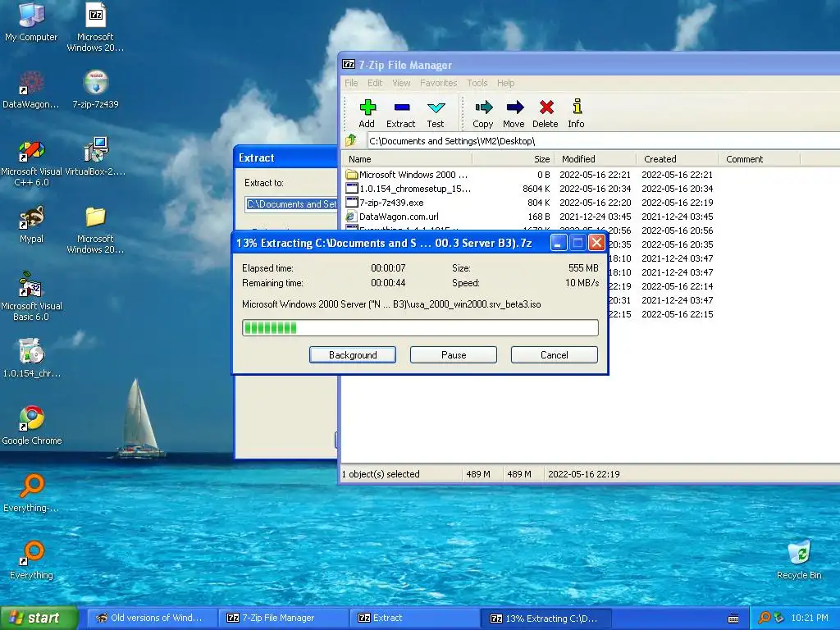Viewport: 840px width, 630px height.
Task: Click the Extract to path field
Action: [x=291, y=204]
